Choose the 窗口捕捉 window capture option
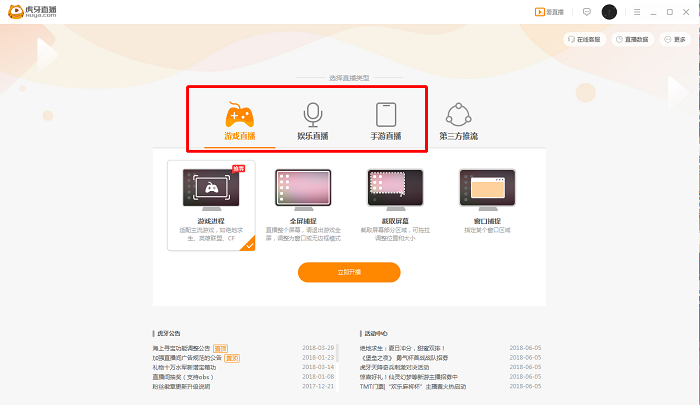This screenshot has height=405, width=700. pyautogui.click(x=487, y=201)
